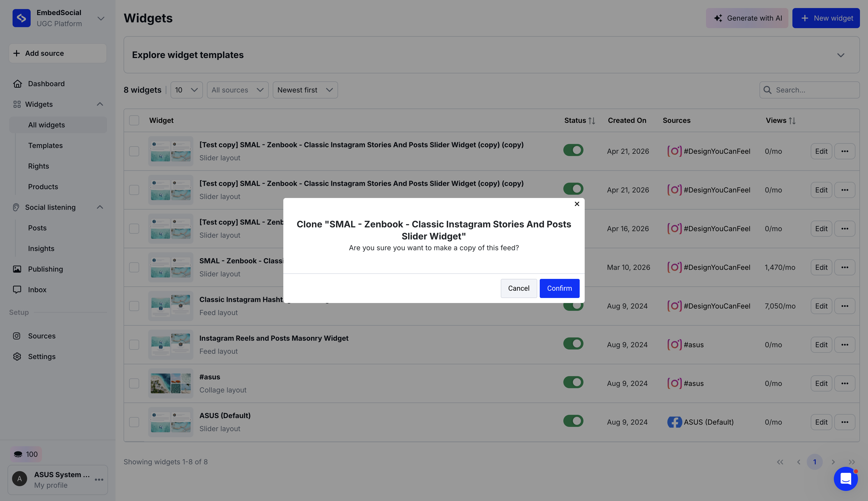Click the Confirm button in dialog
868x501 pixels.
coord(559,288)
